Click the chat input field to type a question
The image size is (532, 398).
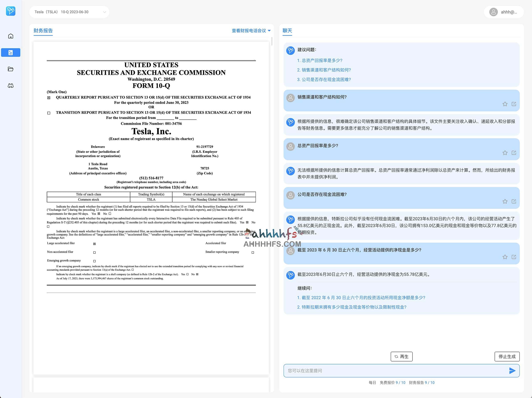[x=385, y=371]
